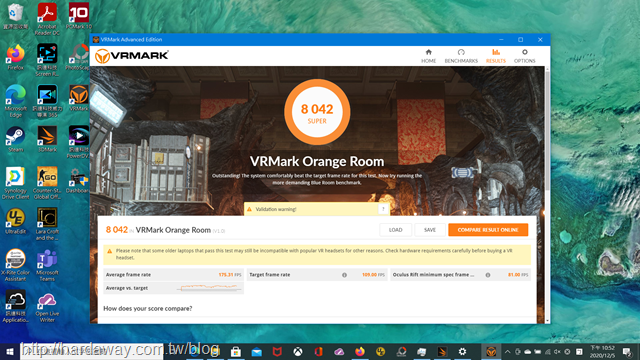Click the Target frame rate info icon
The image size is (640, 360).
[344, 275]
